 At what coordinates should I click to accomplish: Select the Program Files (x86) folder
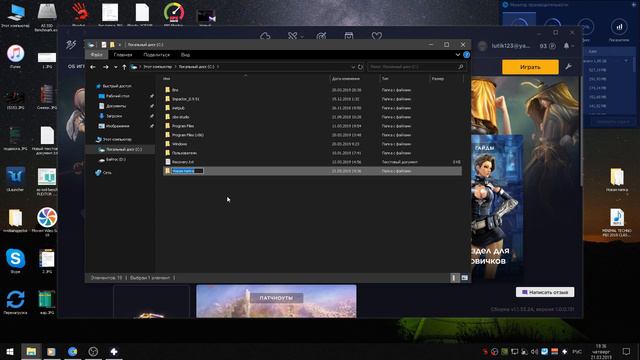[x=187, y=135]
